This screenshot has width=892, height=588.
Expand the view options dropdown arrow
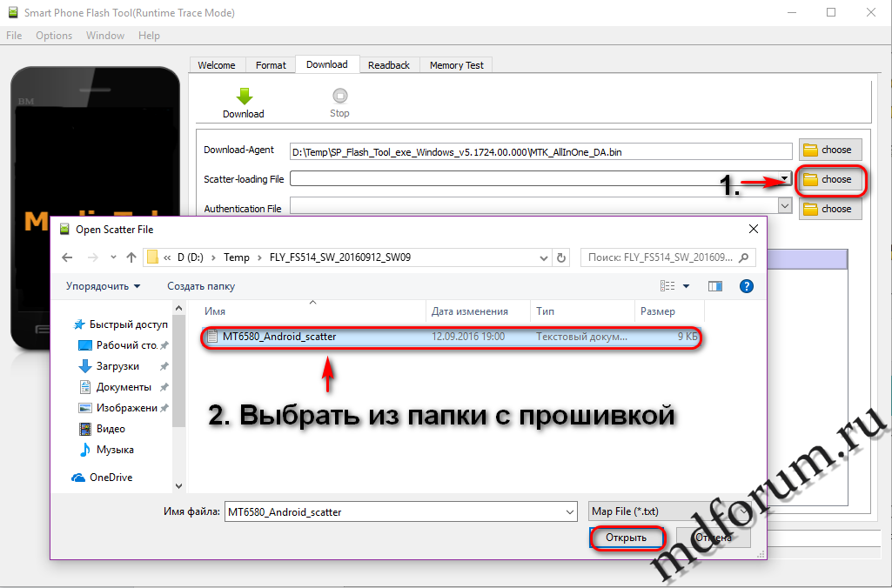click(686, 286)
